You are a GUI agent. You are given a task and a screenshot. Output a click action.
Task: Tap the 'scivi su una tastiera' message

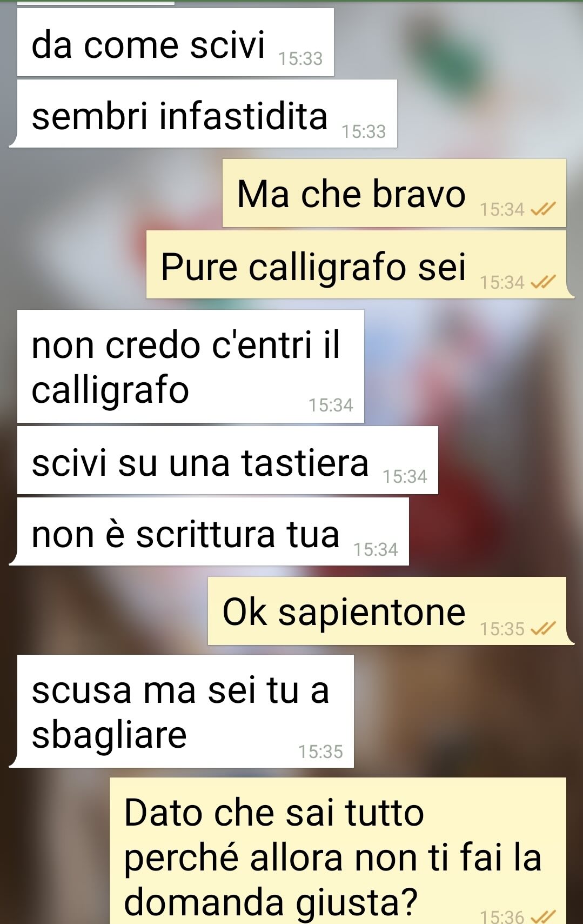click(x=227, y=460)
